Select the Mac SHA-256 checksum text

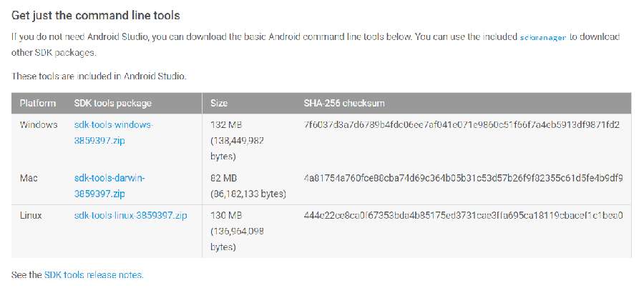click(463, 179)
